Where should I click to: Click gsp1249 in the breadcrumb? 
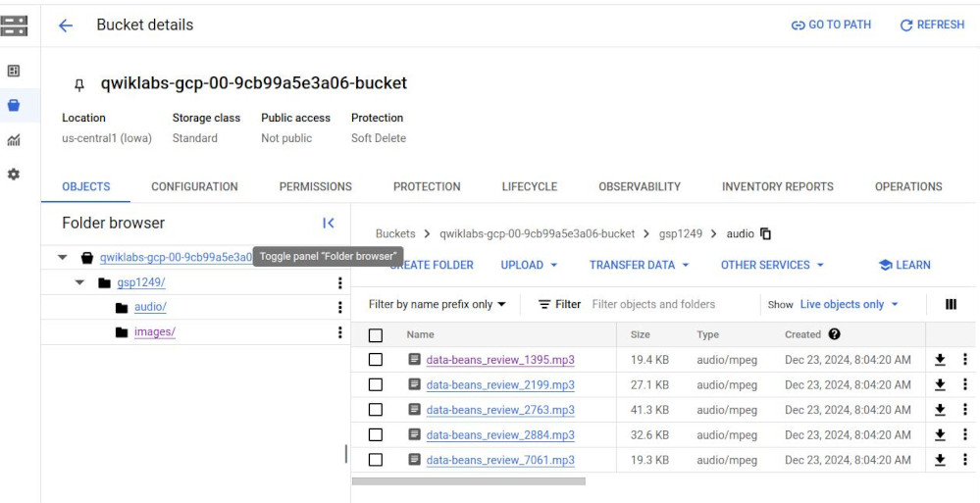(681, 233)
